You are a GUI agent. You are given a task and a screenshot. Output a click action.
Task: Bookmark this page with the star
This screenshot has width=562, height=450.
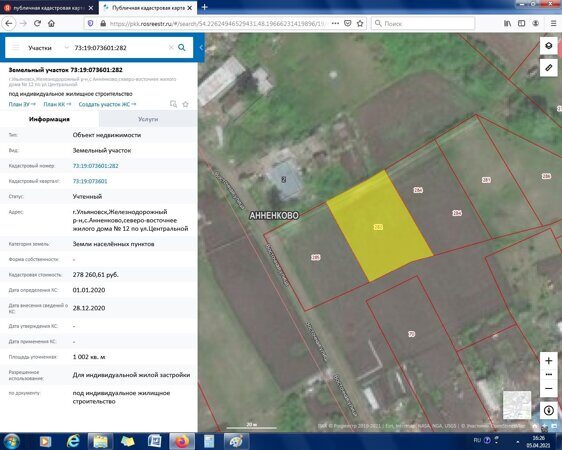tap(360, 23)
